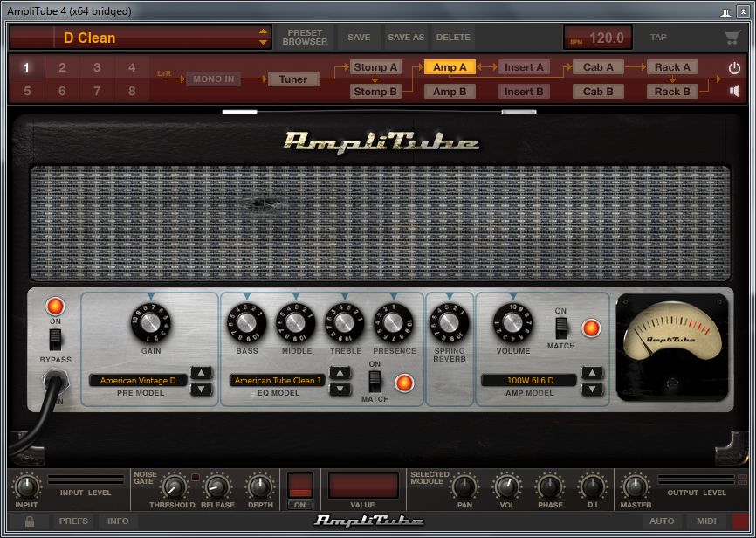Screen dimensions: 756x538
Task: Click the amp Volume knob
Action: pos(512,322)
